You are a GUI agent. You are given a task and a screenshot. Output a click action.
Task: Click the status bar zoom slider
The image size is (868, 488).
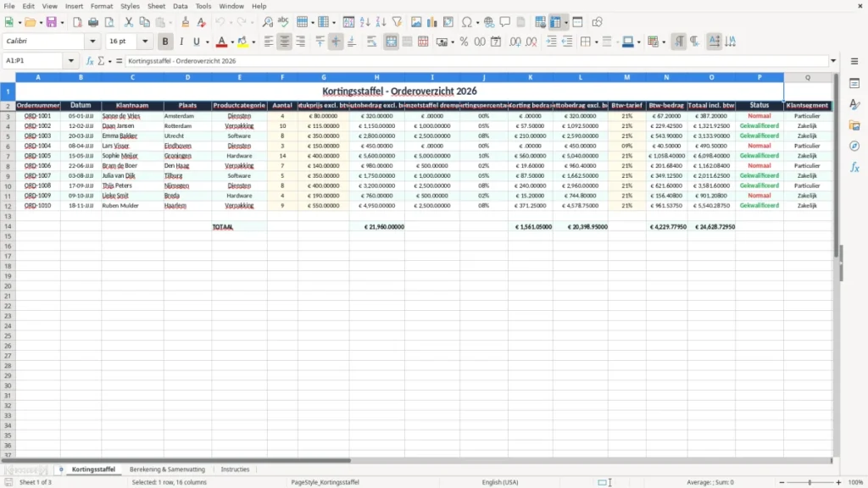pos(810,482)
